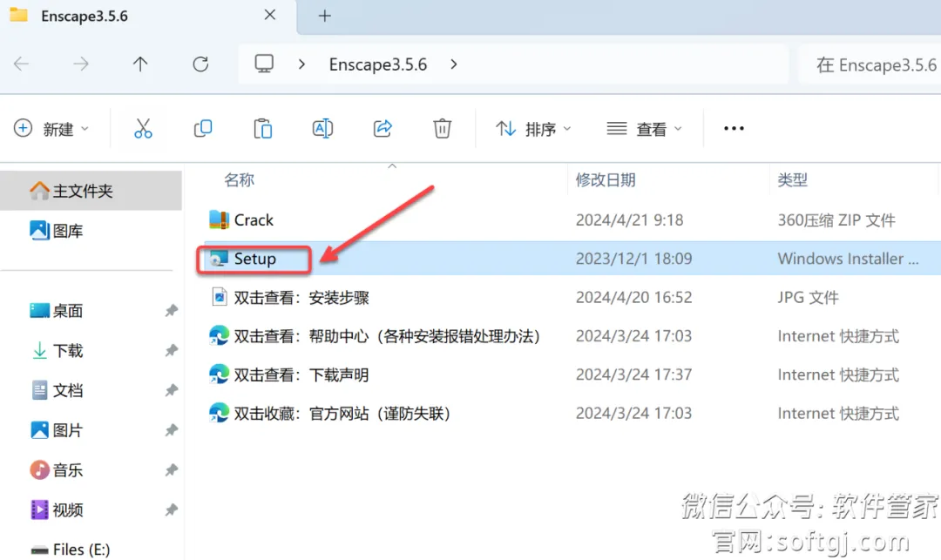This screenshot has width=941, height=560.
Task: Click the Crack ZIP file icon
Action: (x=219, y=219)
